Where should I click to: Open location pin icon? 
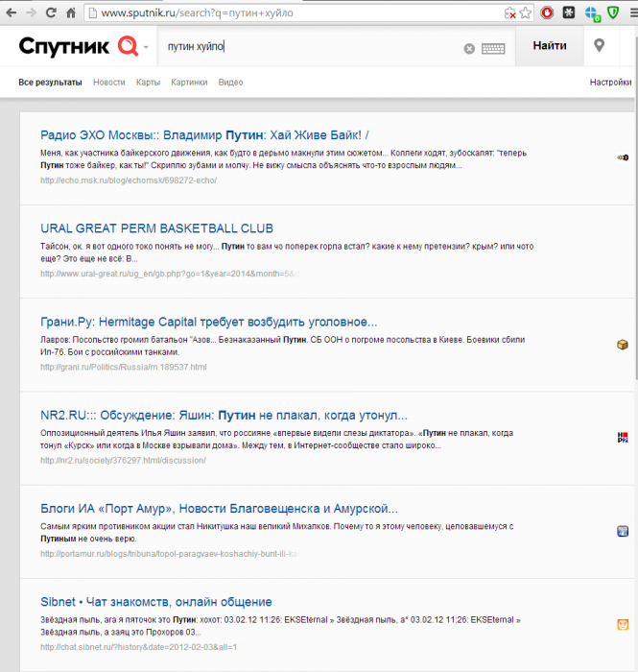click(600, 45)
